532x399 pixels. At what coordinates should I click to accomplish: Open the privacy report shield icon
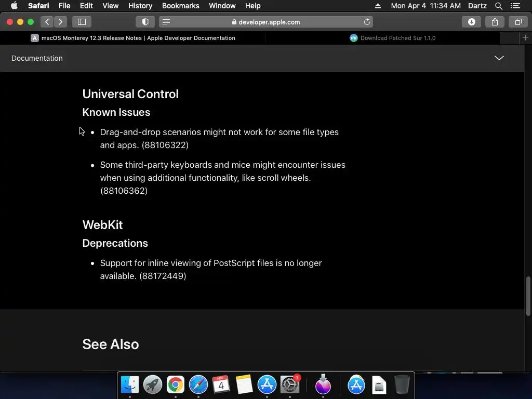pos(145,22)
